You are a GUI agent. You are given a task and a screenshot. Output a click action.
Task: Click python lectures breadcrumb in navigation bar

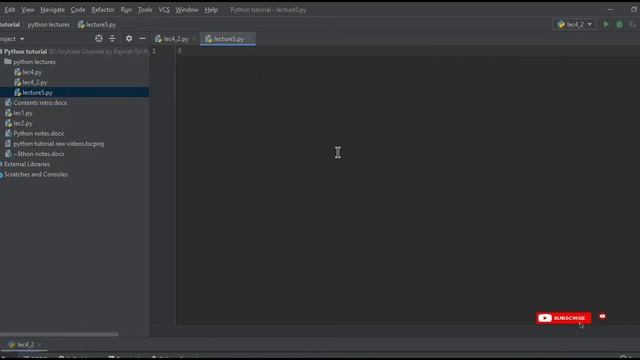pos(49,24)
